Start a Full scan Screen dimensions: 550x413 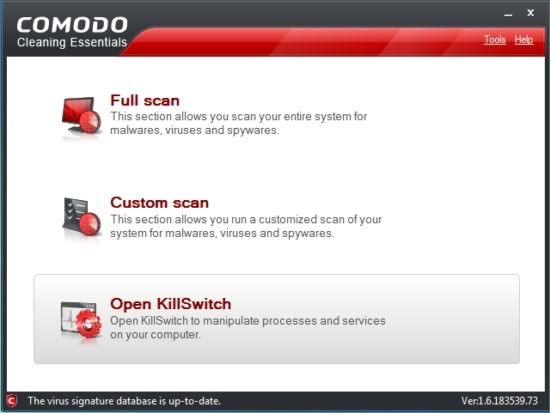145,100
